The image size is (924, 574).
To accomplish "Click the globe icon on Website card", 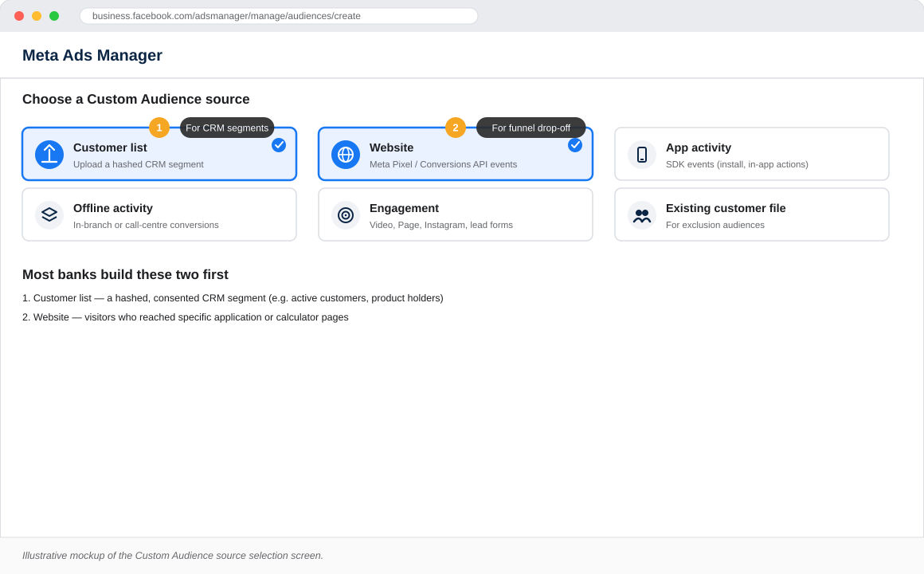I will coord(346,155).
